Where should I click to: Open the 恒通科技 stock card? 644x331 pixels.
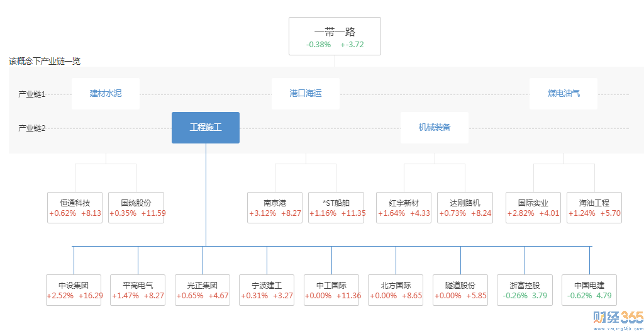pyautogui.click(x=75, y=208)
